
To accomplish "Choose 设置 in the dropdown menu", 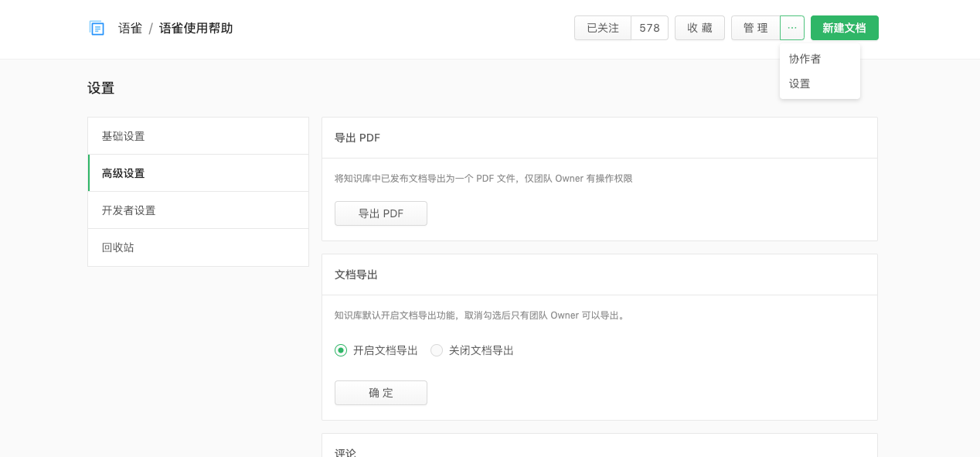I will 800,84.
